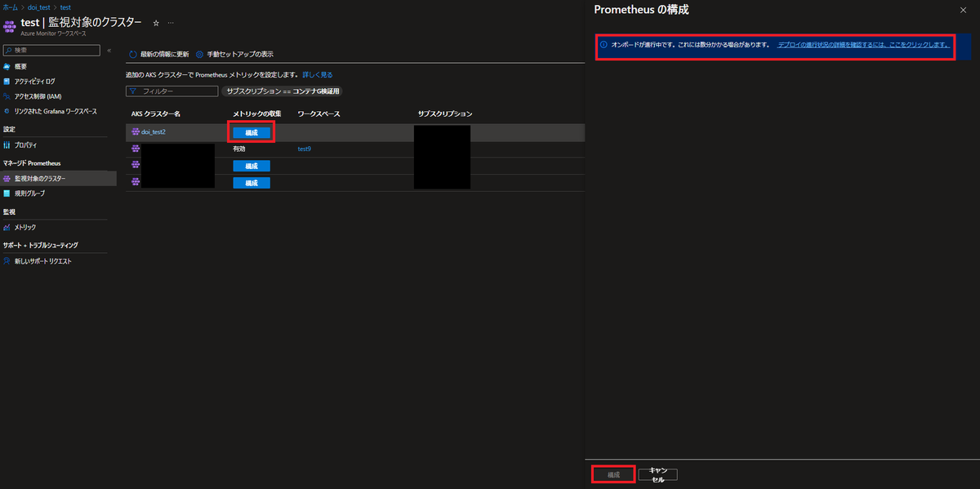Open the 詳しく見る learn more link

[x=318, y=74]
